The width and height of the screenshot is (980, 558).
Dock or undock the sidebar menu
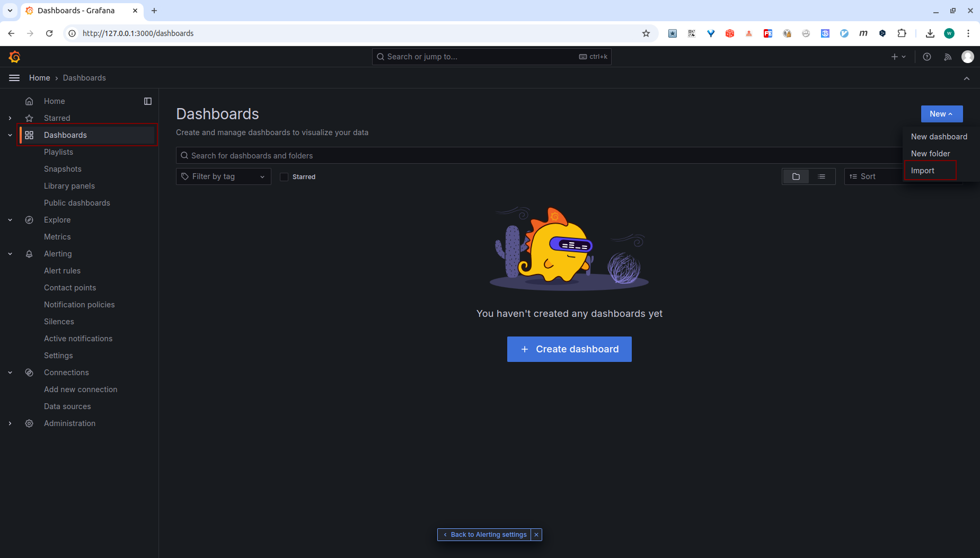pyautogui.click(x=148, y=101)
